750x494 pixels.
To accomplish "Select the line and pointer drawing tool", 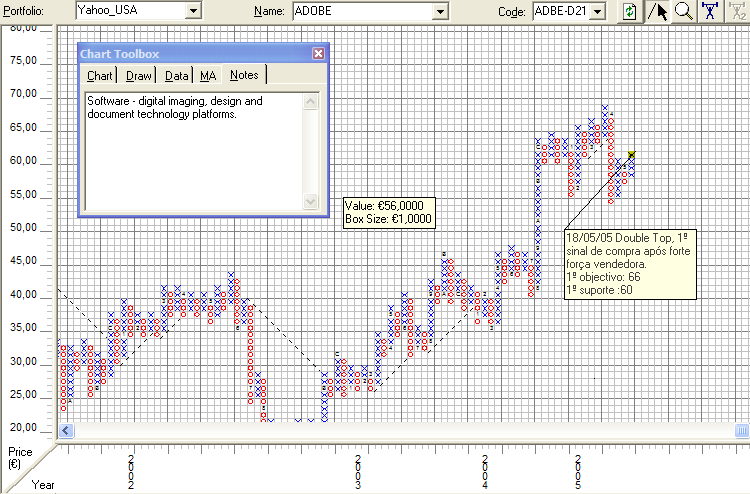I will click(657, 11).
